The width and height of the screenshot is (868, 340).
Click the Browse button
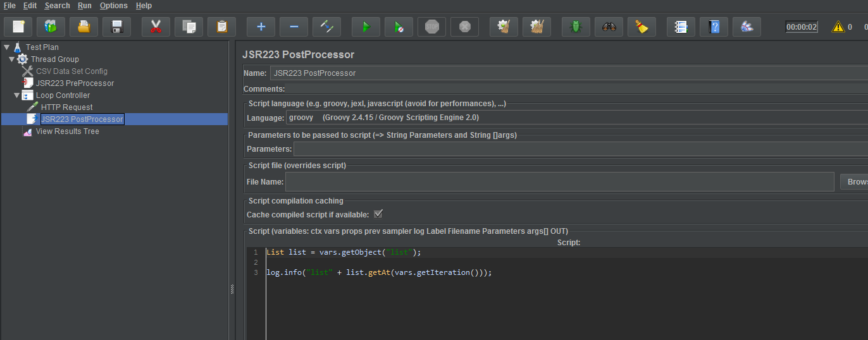click(x=854, y=181)
